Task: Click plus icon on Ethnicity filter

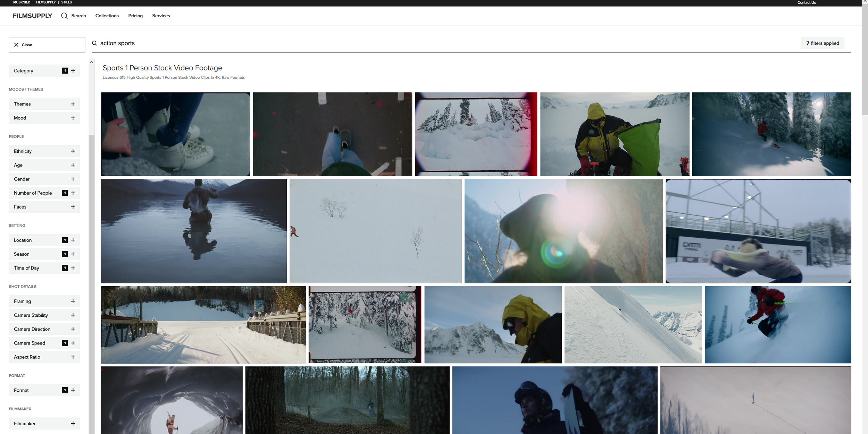Action: pyautogui.click(x=73, y=151)
